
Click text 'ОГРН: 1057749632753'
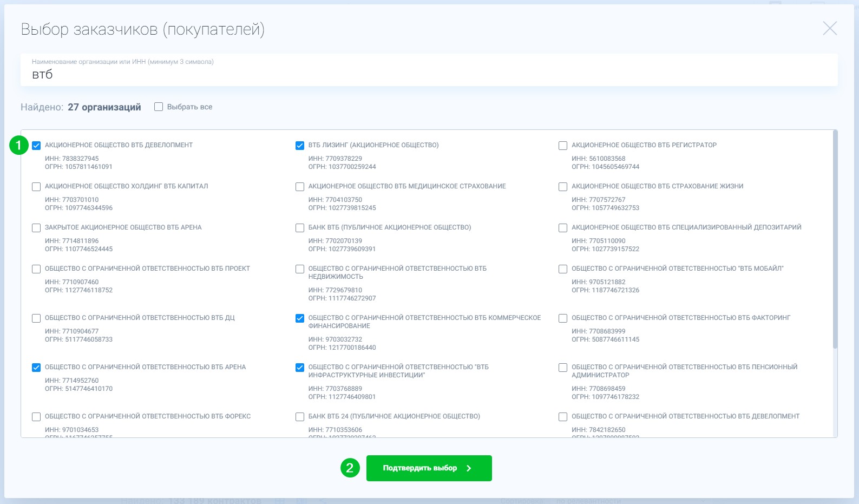[606, 208]
